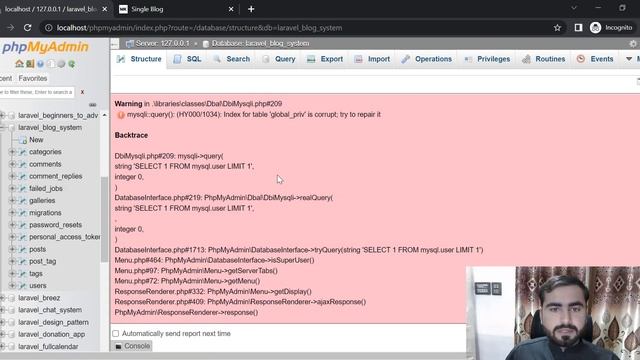Clear the database filter with the X
The height and width of the screenshot is (360, 640).
click(82, 92)
